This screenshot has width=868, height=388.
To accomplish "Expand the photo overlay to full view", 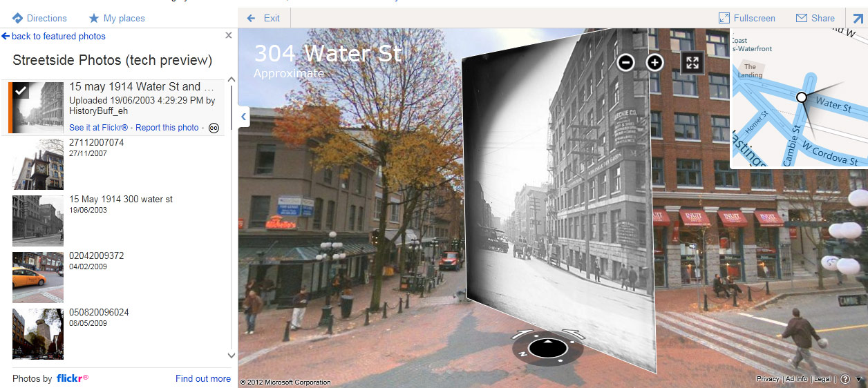I will (x=692, y=63).
